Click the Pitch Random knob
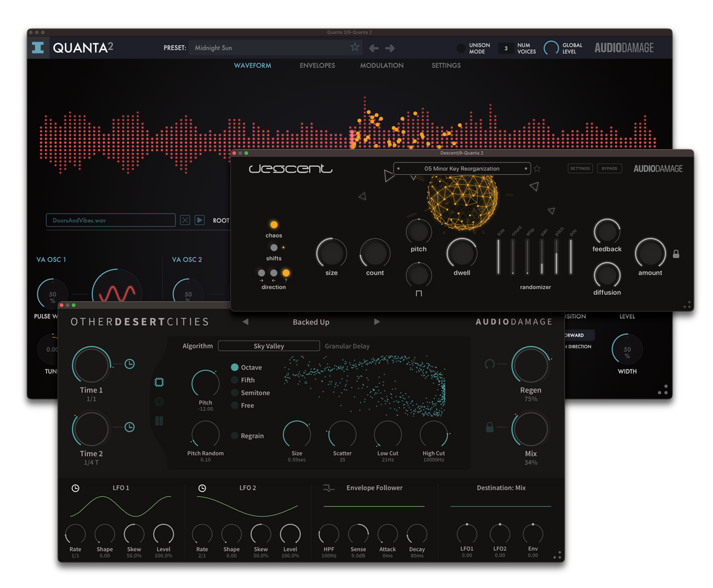The image size is (713, 588). pyautogui.click(x=205, y=434)
